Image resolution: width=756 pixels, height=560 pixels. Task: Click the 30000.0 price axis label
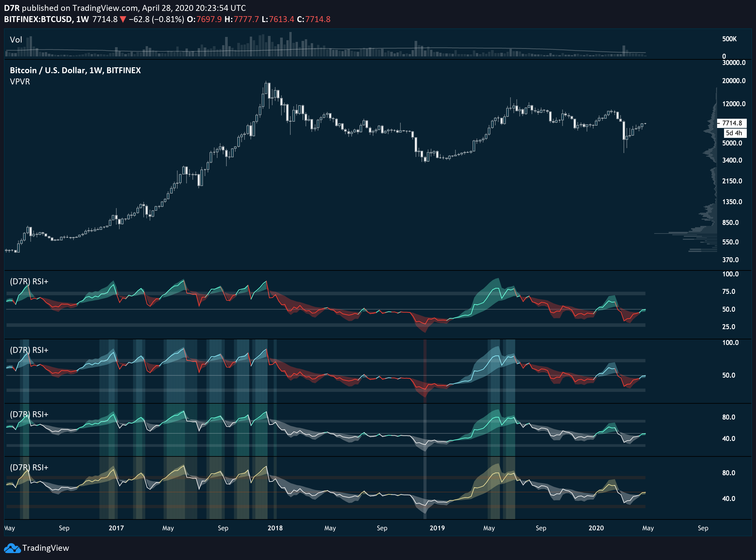[x=734, y=63]
